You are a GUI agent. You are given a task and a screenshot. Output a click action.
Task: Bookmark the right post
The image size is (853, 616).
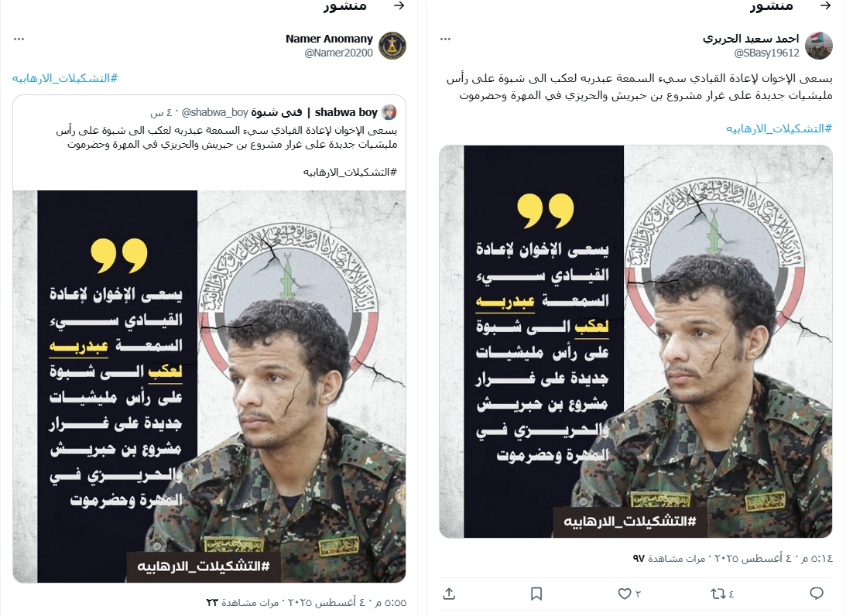[536, 594]
